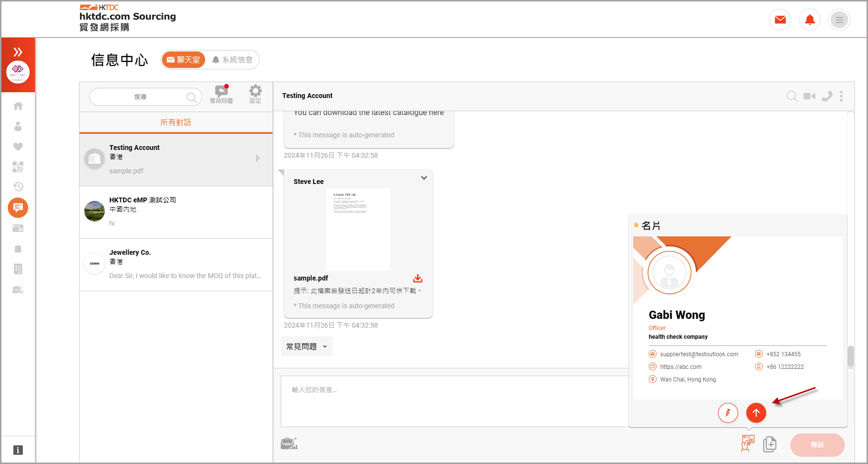Open the QR code icon in sidebar
The height and width of the screenshot is (464, 868).
click(x=18, y=167)
